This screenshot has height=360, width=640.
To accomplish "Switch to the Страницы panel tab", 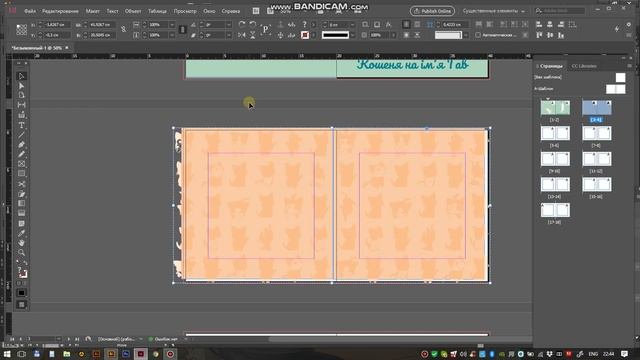I will (550, 66).
